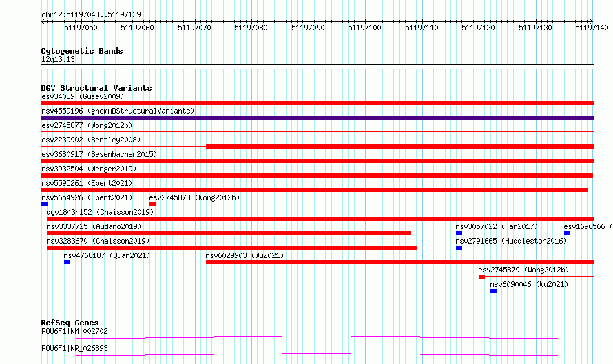This screenshot has height=364, width=613.
Task: Click nsv5654926 (Ebert2021) label
Action: click(87, 197)
